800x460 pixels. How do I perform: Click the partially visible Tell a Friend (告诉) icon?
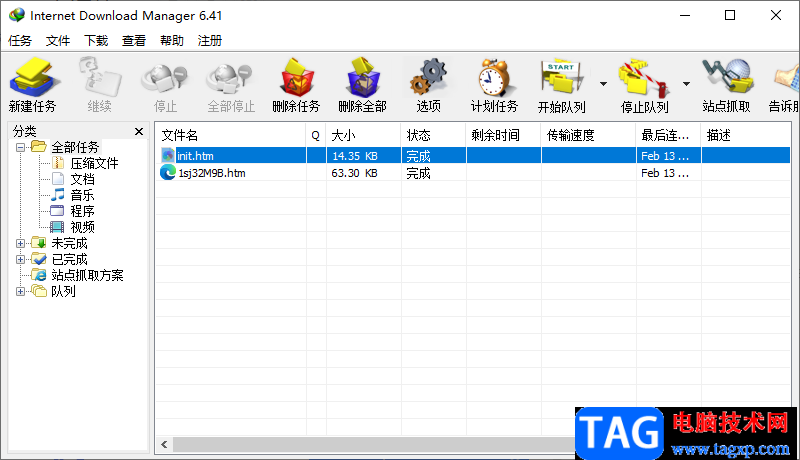(786, 77)
